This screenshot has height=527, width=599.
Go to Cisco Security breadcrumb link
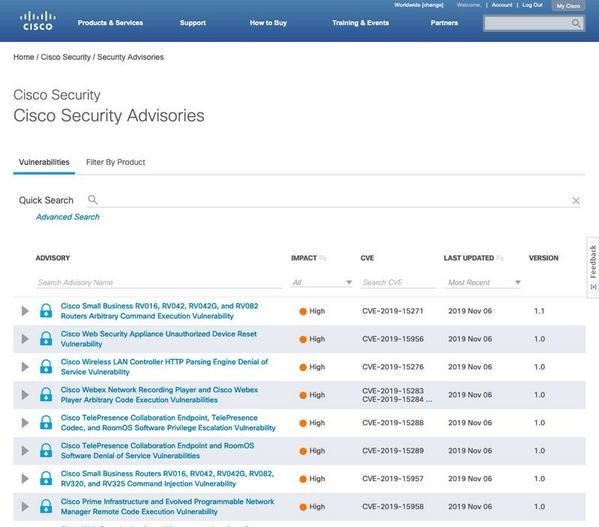coord(65,57)
